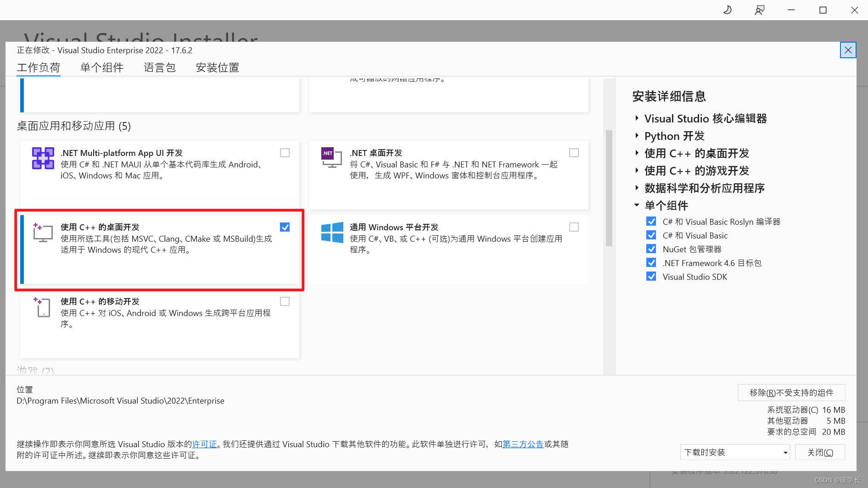Click the 移除(R)不受支持的组件 button
The height and width of the screenshot is (488, 868).
point(791,393)
